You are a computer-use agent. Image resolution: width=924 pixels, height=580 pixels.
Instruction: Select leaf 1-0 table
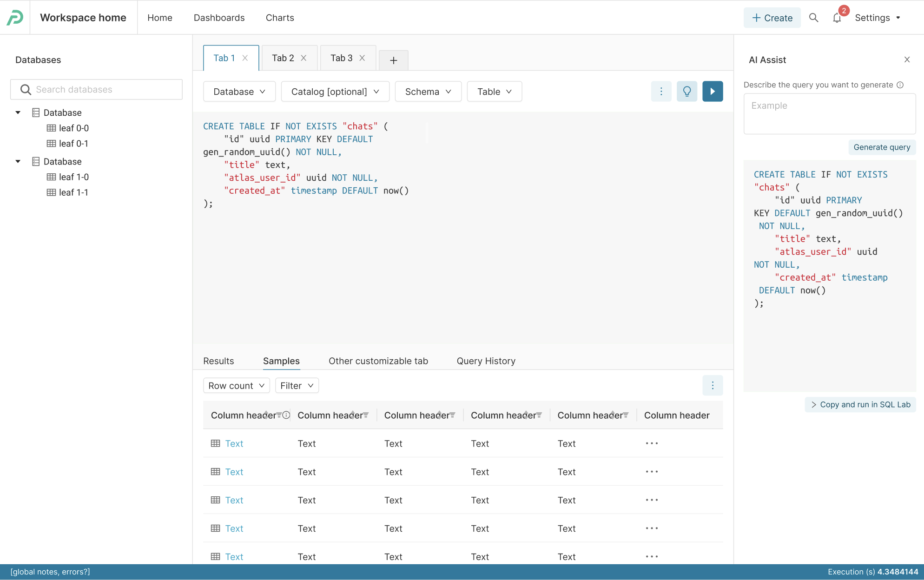pyautogui.click(x=73, y=177)
